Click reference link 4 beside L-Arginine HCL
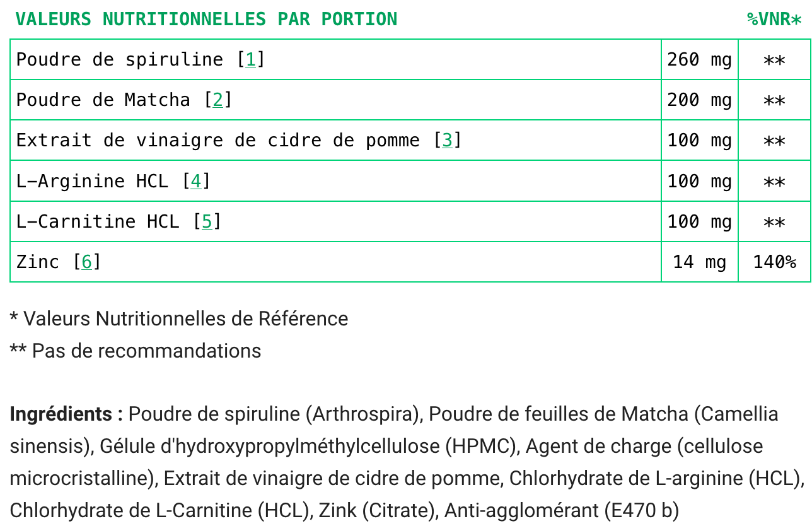The width and height of the screenshot is (812, 526). point(196,182)
